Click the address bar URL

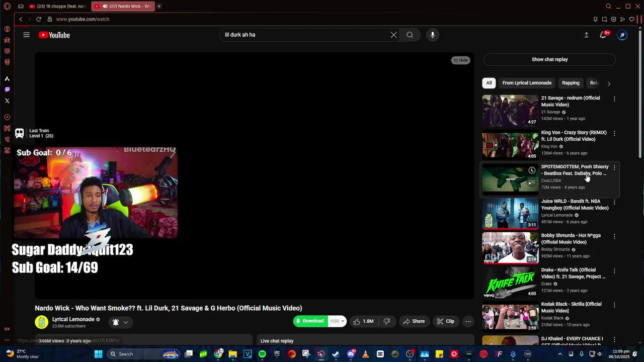[83, 19]
